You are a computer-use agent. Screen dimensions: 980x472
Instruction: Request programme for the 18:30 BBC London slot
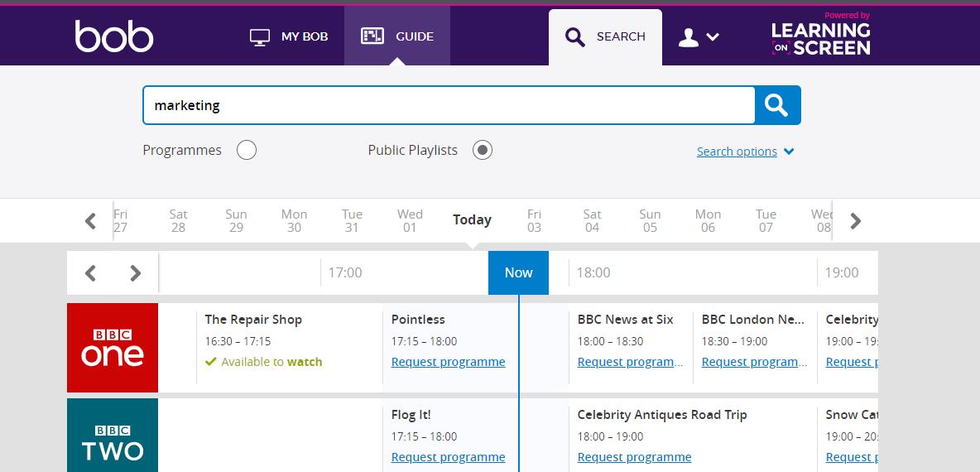click(x=754, y=362)
